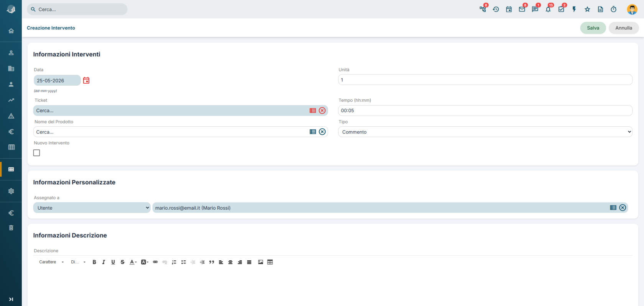This screenshot has height=306, width=644.
Task: Clear the assigned user mario.rossi field
Action: click(x=623, y=208)
